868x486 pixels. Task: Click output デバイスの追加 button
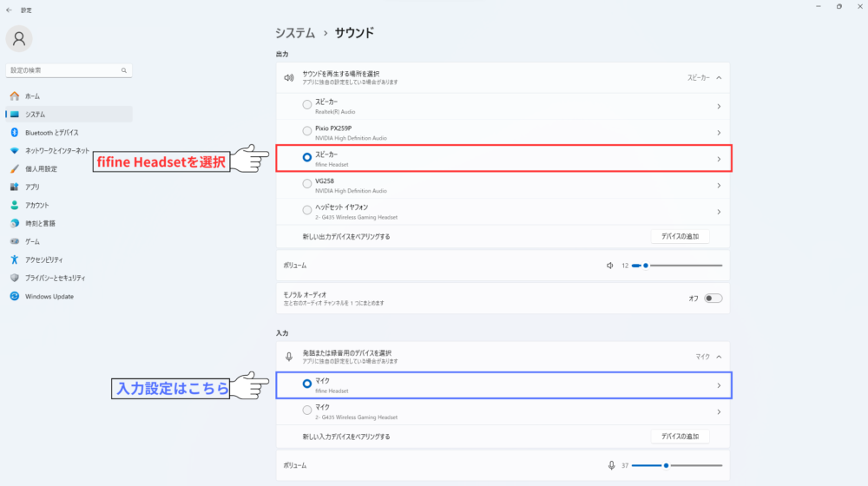click(x=680, y=236)
